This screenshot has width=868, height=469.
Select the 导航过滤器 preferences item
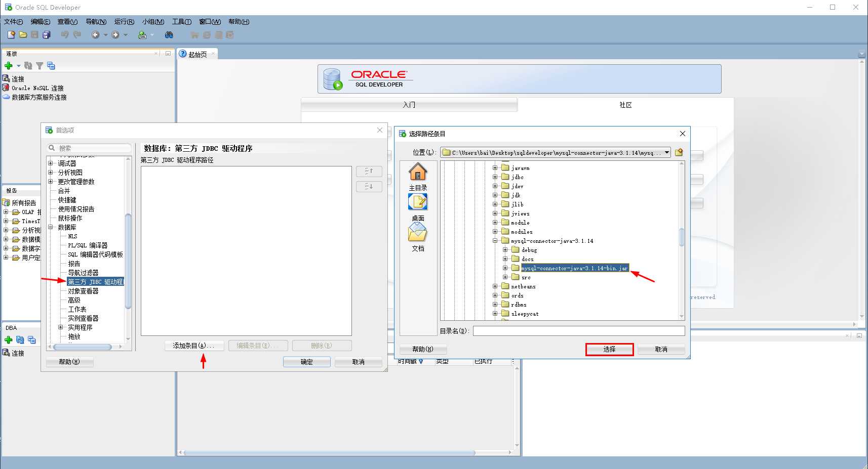click(83, 273)
